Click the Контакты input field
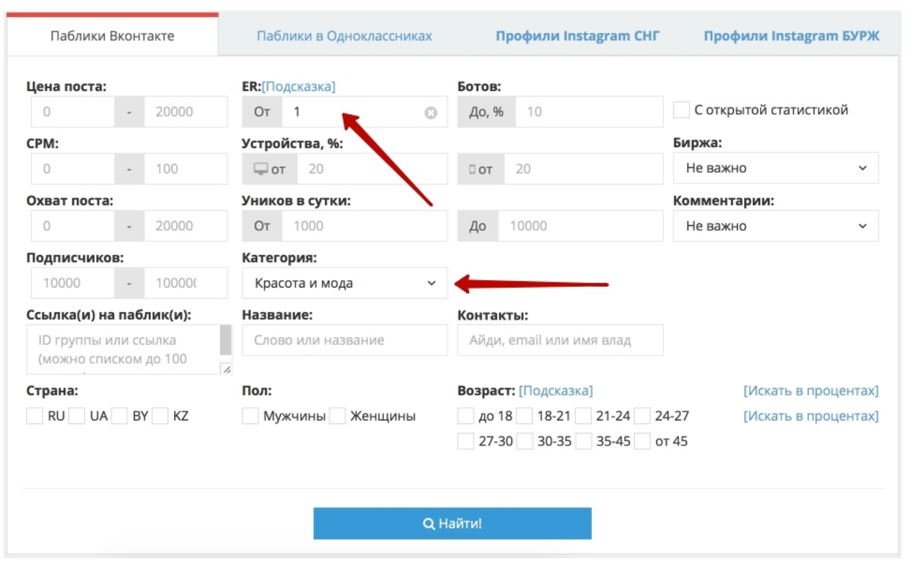924x570 pixels. point(560,341)
